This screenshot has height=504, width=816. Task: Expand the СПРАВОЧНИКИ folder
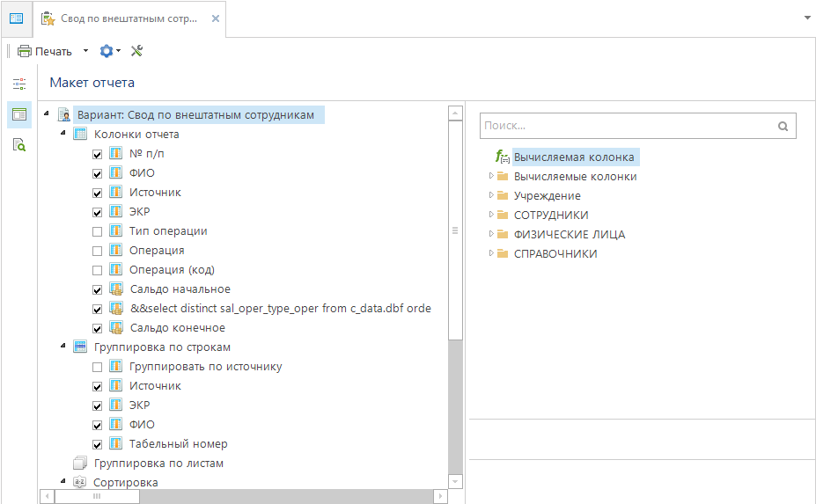click(x=491, y=253)
